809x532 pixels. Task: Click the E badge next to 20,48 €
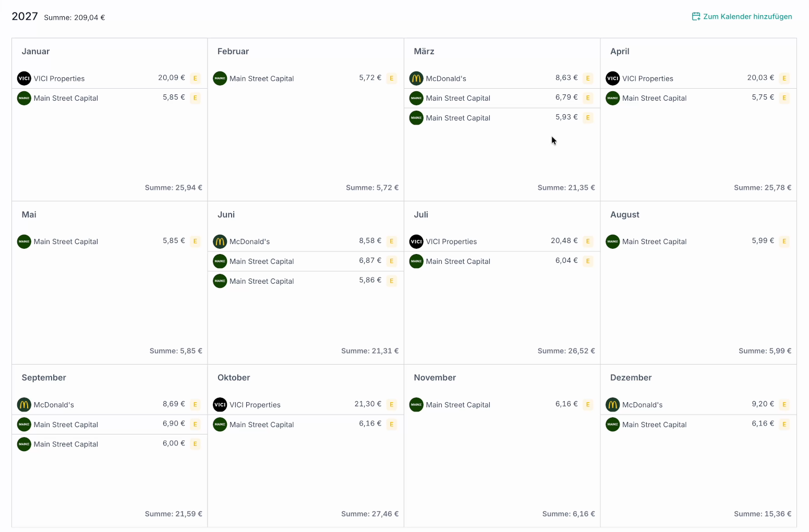pyautogui.click(x=588, y=241)
